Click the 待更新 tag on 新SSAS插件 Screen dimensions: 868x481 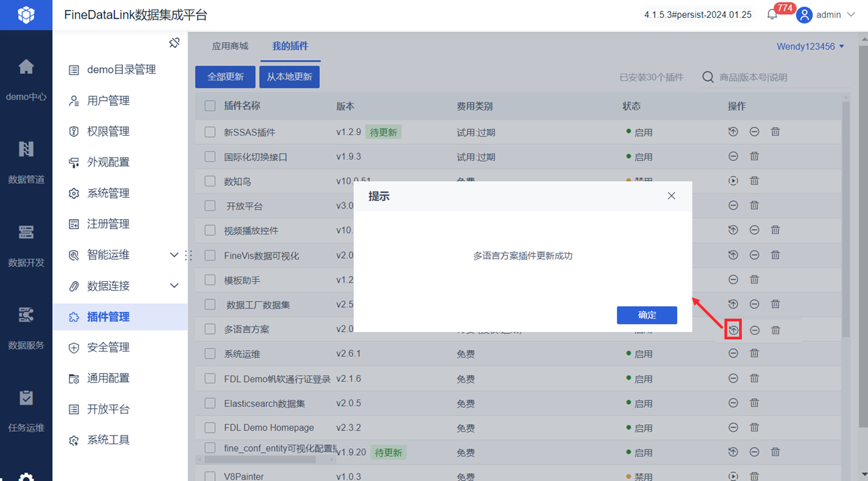[x=383, y=132]
